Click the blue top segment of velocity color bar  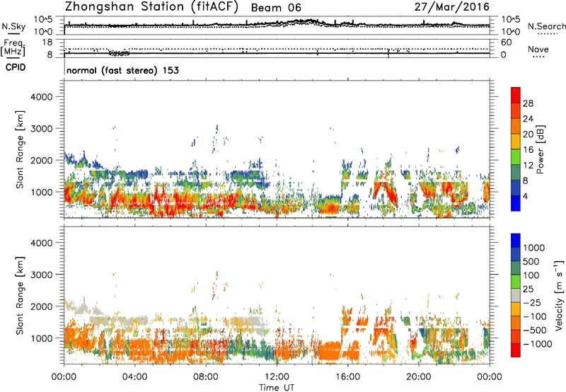coord(516,241)
